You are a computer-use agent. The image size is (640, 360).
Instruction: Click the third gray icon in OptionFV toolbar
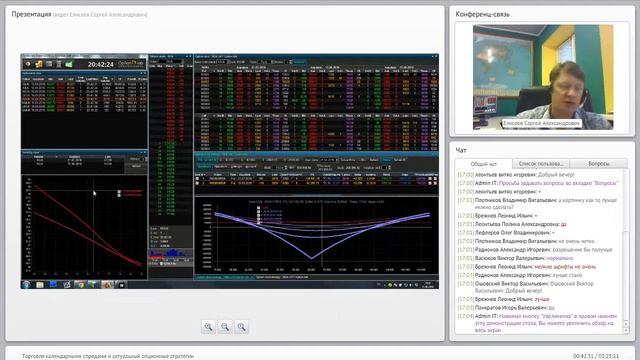49,64
